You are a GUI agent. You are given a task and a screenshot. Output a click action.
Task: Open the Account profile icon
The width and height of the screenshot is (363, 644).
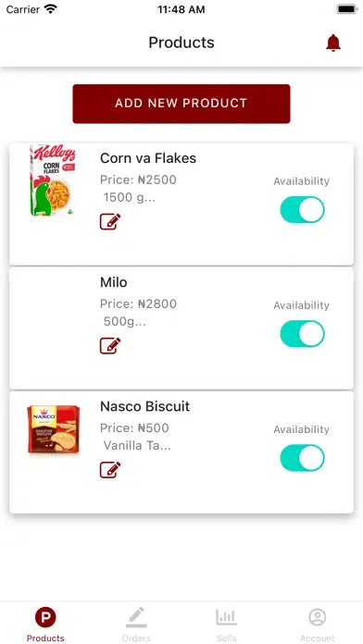coord(318,617)
